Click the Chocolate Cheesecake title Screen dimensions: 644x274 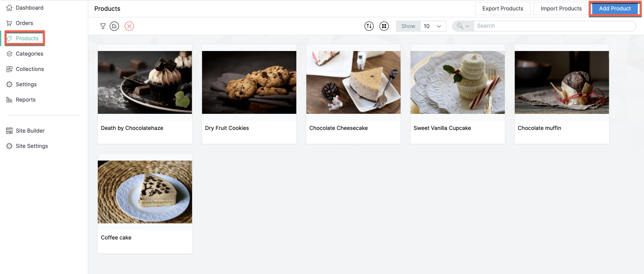click(338, 128)
